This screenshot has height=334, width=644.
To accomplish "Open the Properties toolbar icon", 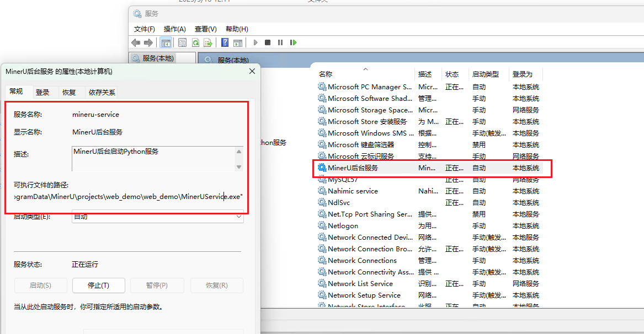I will (182, 42).
